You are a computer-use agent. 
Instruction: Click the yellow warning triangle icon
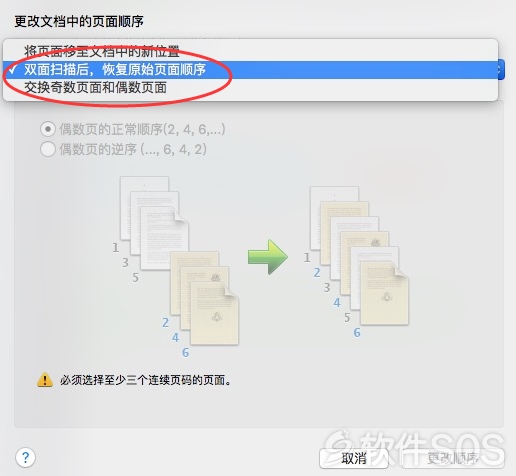45,380
